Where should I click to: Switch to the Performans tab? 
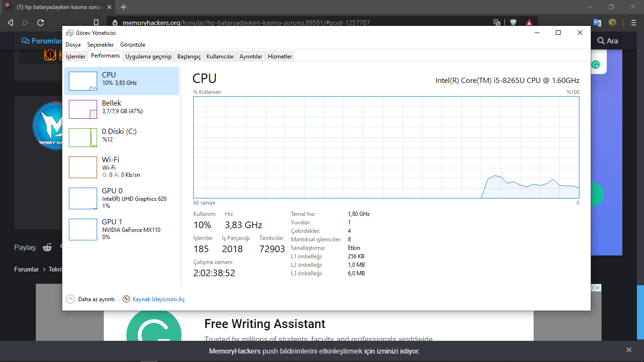click(105, 56)
